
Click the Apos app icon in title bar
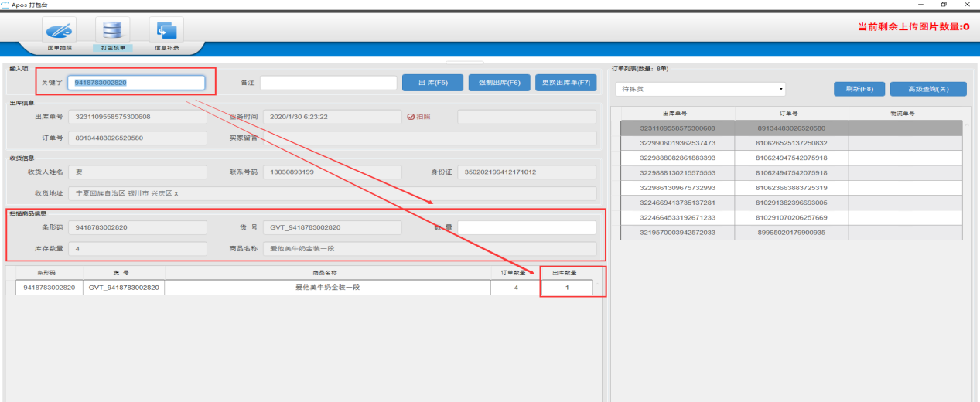click(5, 5)
